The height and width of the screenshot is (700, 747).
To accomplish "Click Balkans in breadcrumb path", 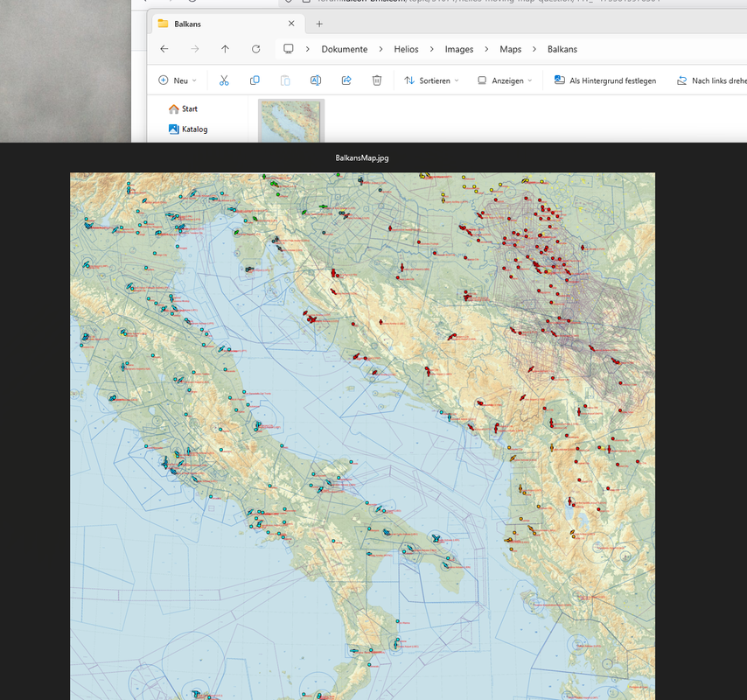I will click(x=562, y=49).
